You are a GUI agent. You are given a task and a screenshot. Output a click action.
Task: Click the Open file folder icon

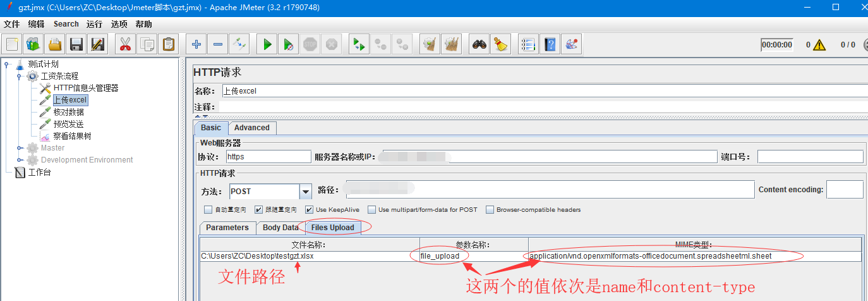tap(55, 44)
